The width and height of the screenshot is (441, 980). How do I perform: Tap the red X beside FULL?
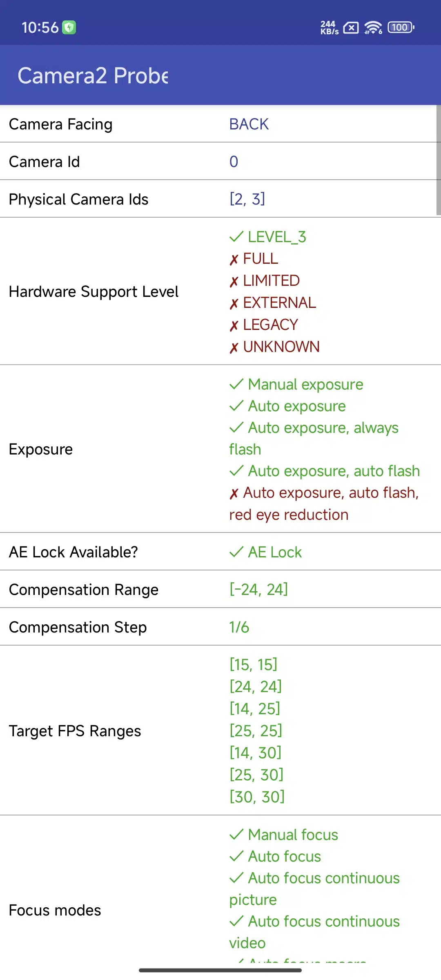coord(234,259)
